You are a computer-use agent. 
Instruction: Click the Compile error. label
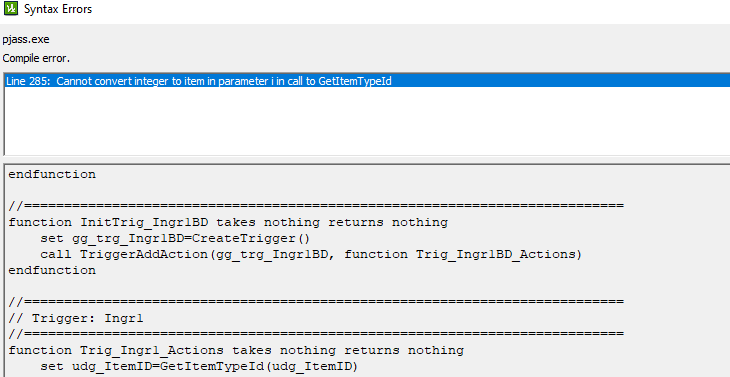[x=36, y=59]
